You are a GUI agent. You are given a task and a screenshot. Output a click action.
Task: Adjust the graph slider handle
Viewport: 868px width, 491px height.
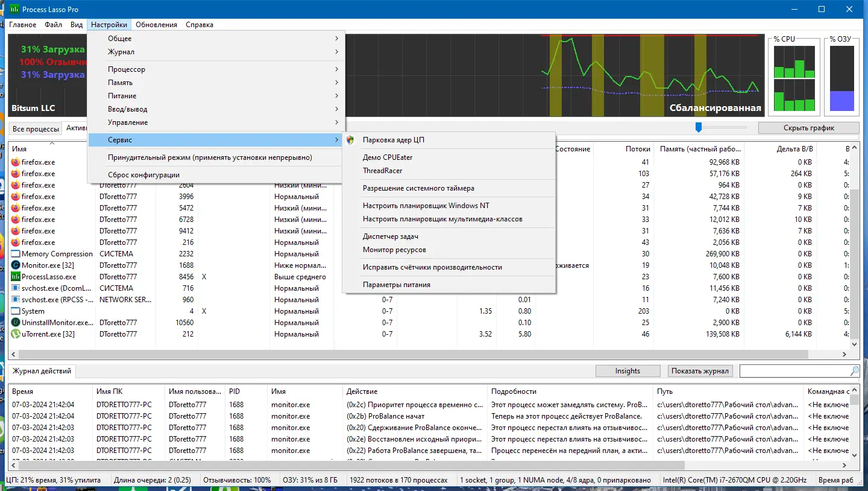pos(699,127)
